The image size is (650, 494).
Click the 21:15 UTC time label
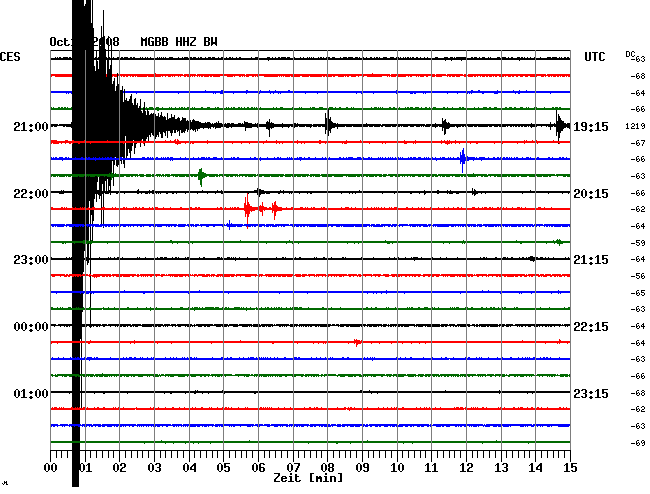591,260
